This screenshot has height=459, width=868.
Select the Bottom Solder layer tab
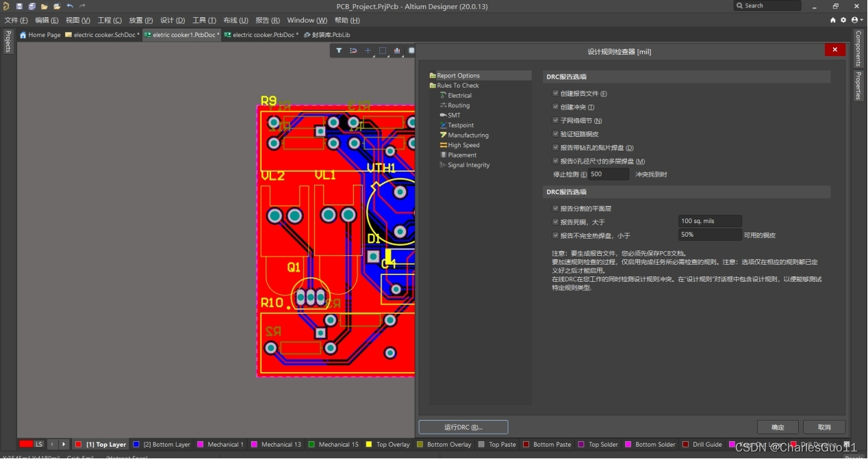[650, 445]
